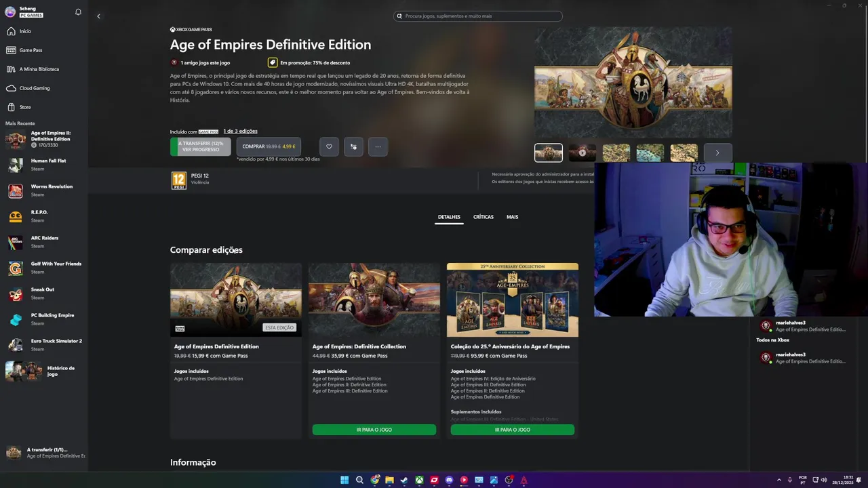The height and width of the screenshot is (488, 868).
Task: Open the 1 de 3 edições link
Action: (240, 131)
